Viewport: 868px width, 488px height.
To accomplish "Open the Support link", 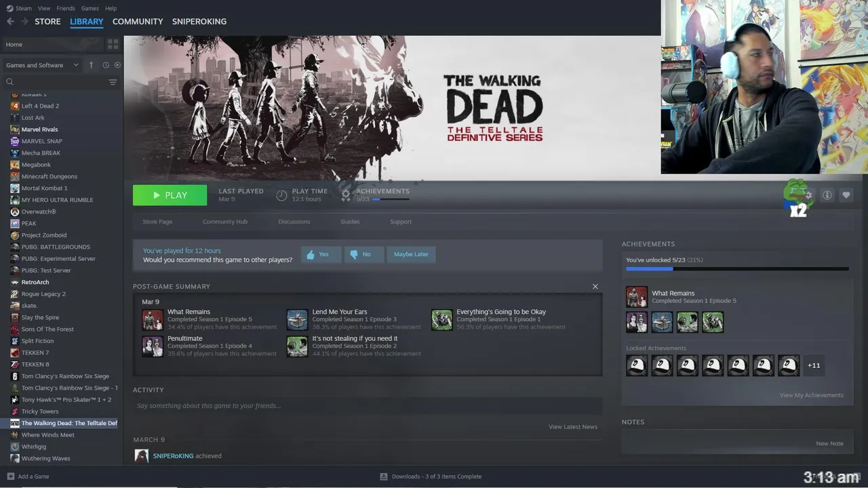I will click(401, 222).
